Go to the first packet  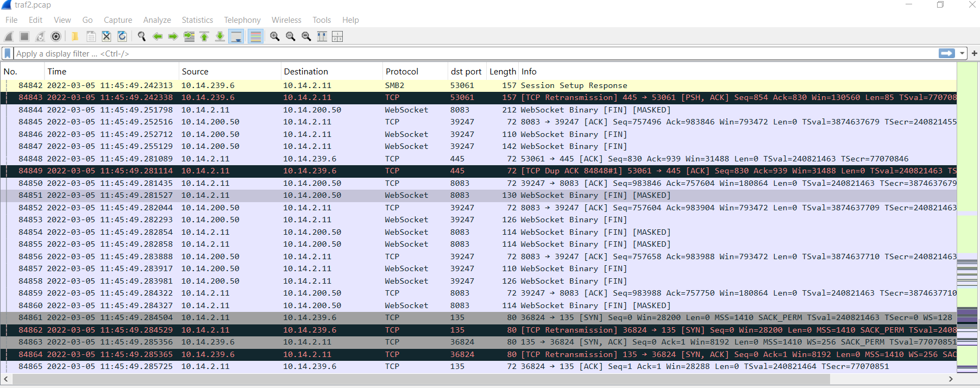tap(204, 36)
